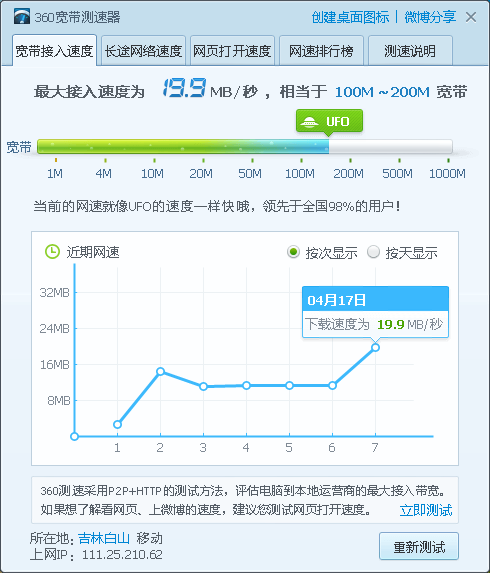Click chart data point for test 5
490x573 pixels.
[289, 386]
